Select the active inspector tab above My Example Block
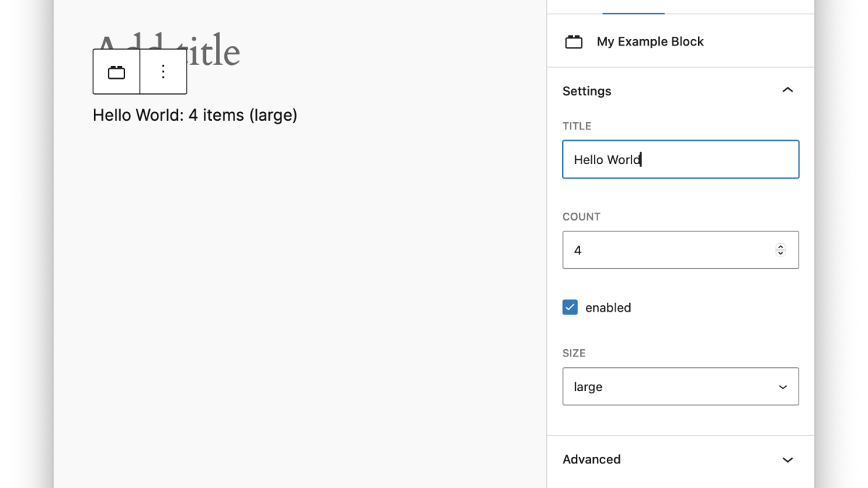Image resolution: width=868 pixels, height=488 pixels. click(633, 6)
